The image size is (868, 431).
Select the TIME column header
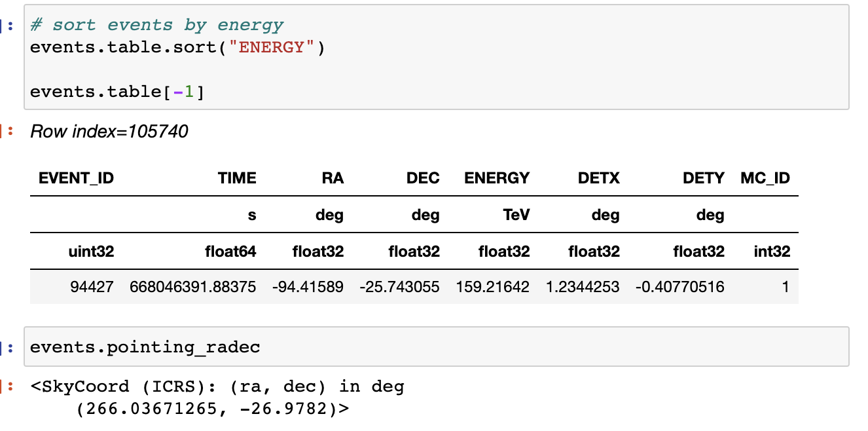tap(237, 178)
